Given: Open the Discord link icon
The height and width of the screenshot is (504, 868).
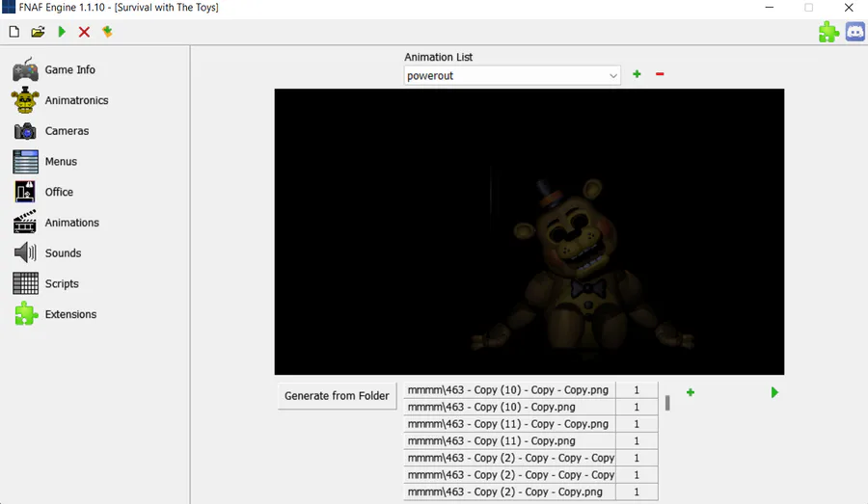Looking at the screenshot, I should pyautogui.click(x=854, y=32).
